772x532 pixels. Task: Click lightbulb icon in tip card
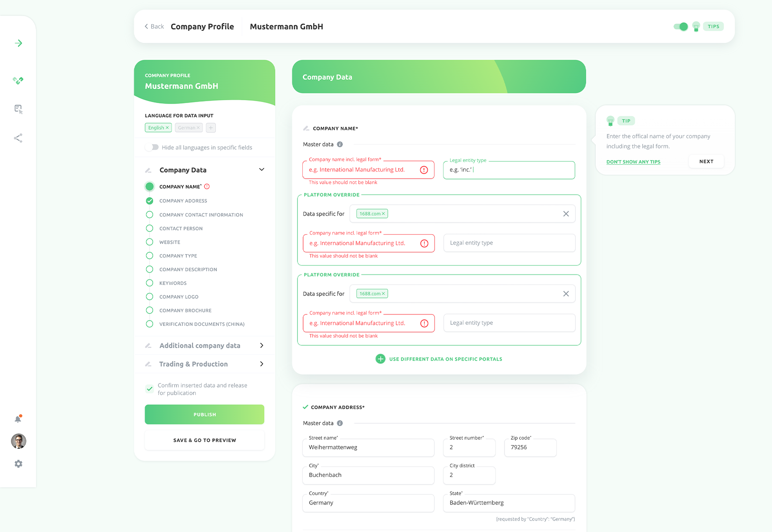pos(610,121)
